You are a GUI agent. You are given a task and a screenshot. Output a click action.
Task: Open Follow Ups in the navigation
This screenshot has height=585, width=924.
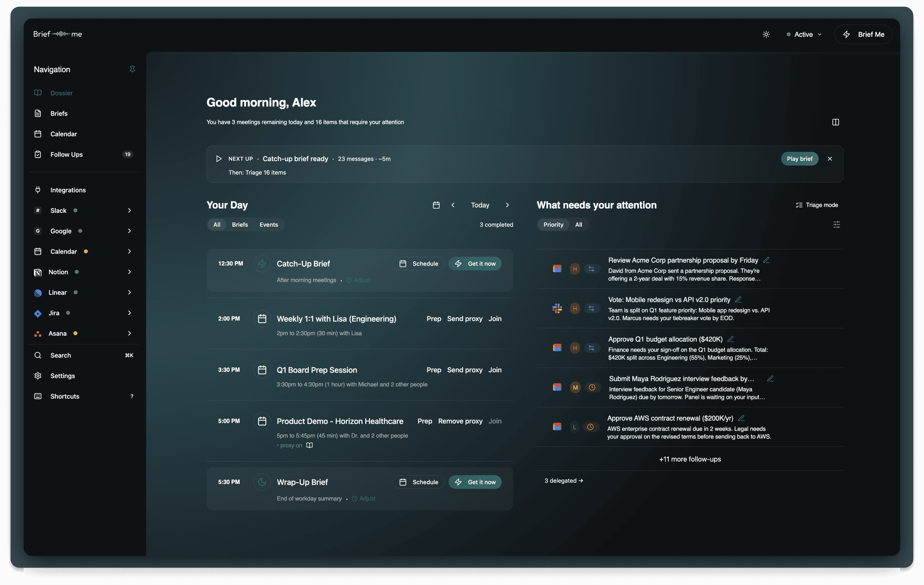(66, 154)
